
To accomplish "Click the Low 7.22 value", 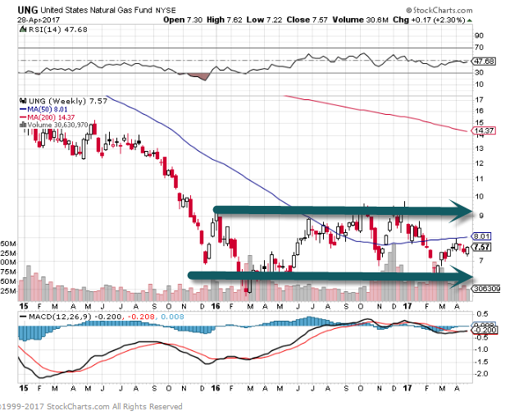I will 264,20.
